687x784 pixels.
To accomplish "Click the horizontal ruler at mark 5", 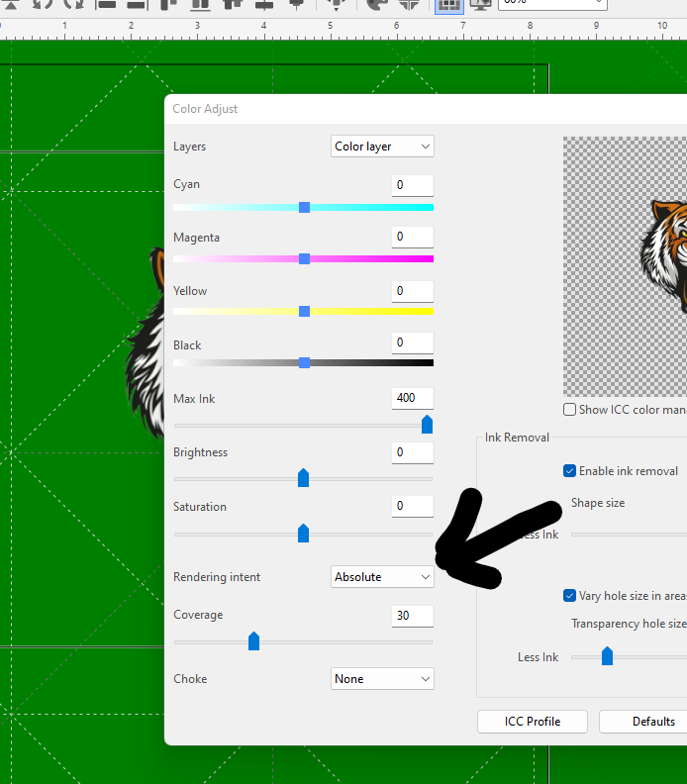I will [x=330, y=26].
